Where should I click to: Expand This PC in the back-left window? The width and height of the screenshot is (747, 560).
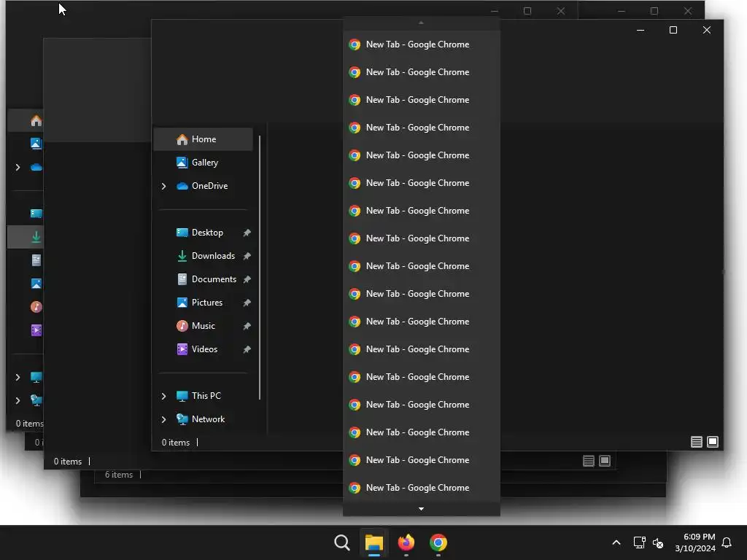(18, 377)
